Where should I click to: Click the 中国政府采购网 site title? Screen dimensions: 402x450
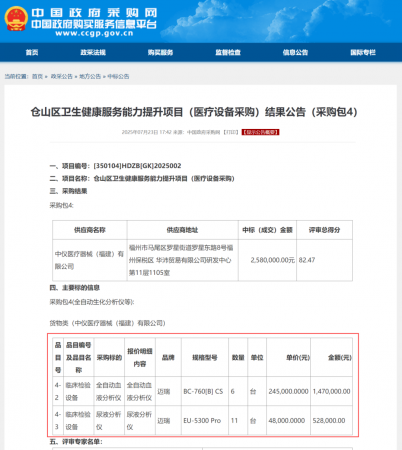(94, 13)
